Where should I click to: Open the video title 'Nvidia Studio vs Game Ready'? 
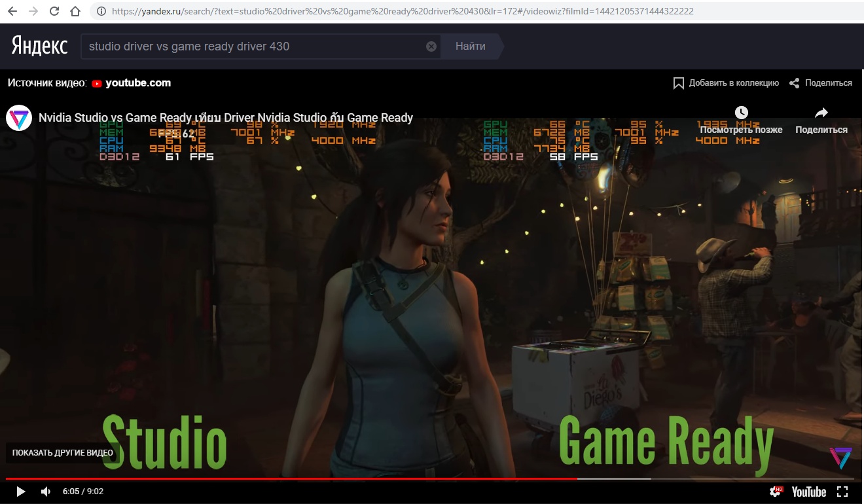pos(226,118)
